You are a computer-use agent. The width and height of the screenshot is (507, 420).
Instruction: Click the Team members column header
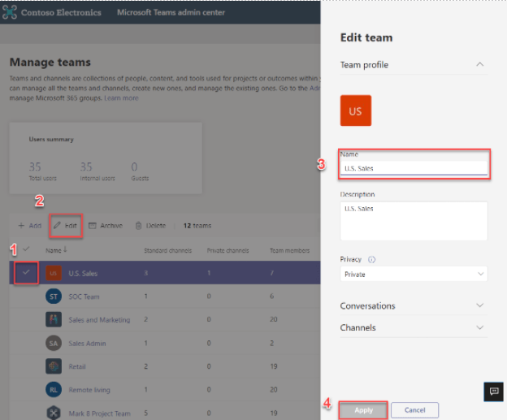point(290,250)
